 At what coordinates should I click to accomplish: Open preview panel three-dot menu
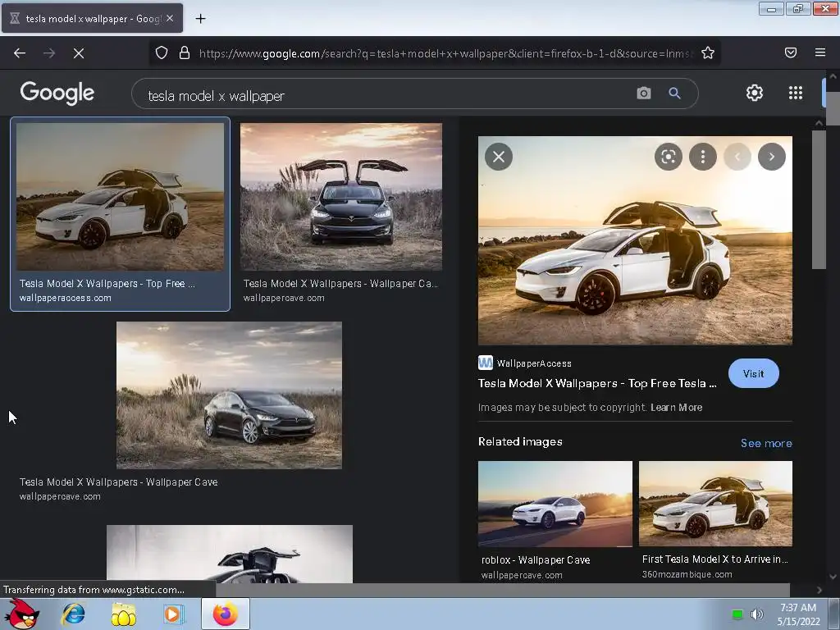pos(703,157)
